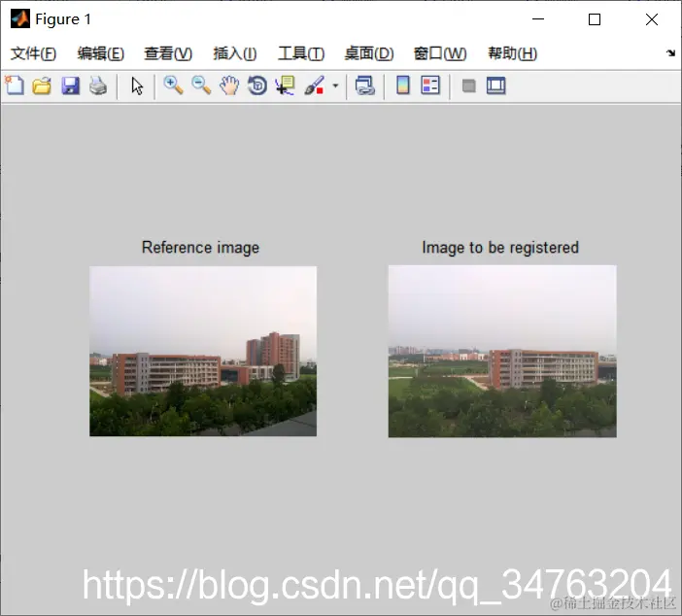The height and width of the screenshot is (616, 682).
Task: Select the Pan hand tool
Action: click(x=229, y=86)
